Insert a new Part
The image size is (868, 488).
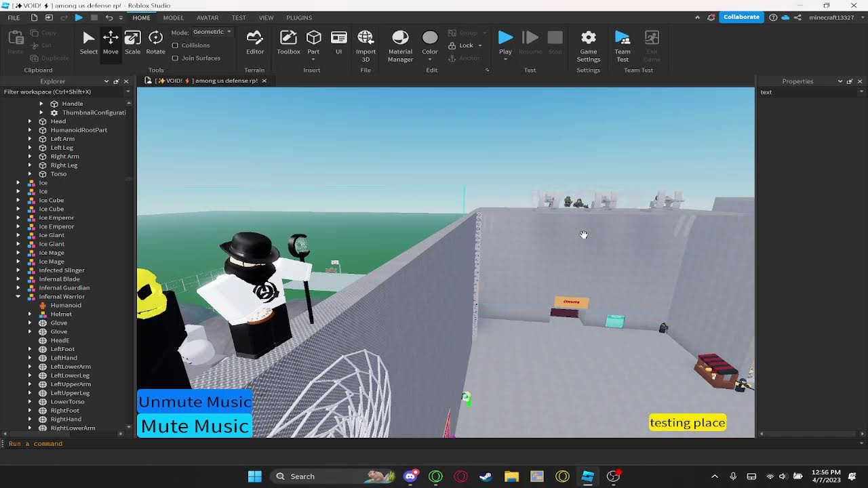point(313,39)
